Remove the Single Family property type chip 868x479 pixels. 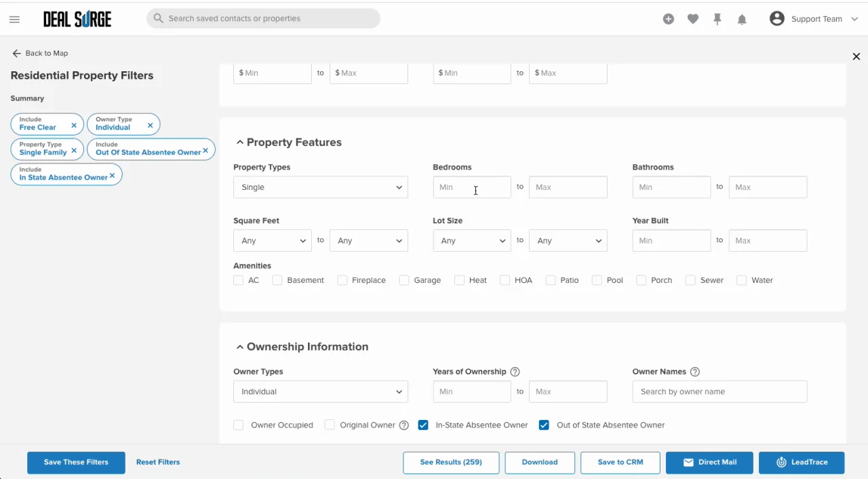point(74,151)
